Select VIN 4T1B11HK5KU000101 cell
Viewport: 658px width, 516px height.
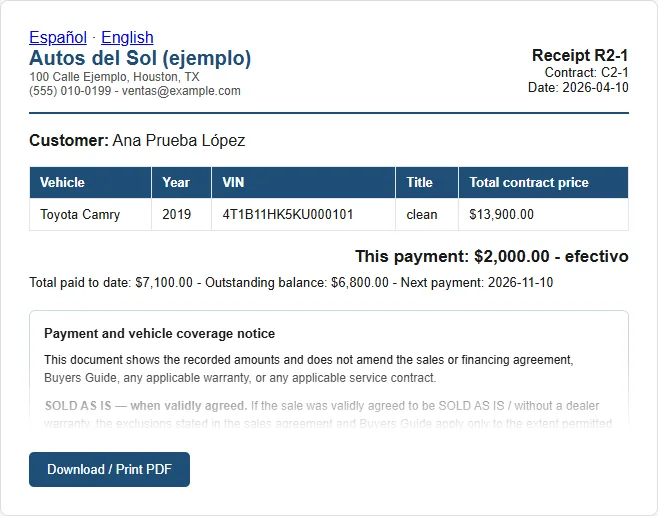point(303,214)
